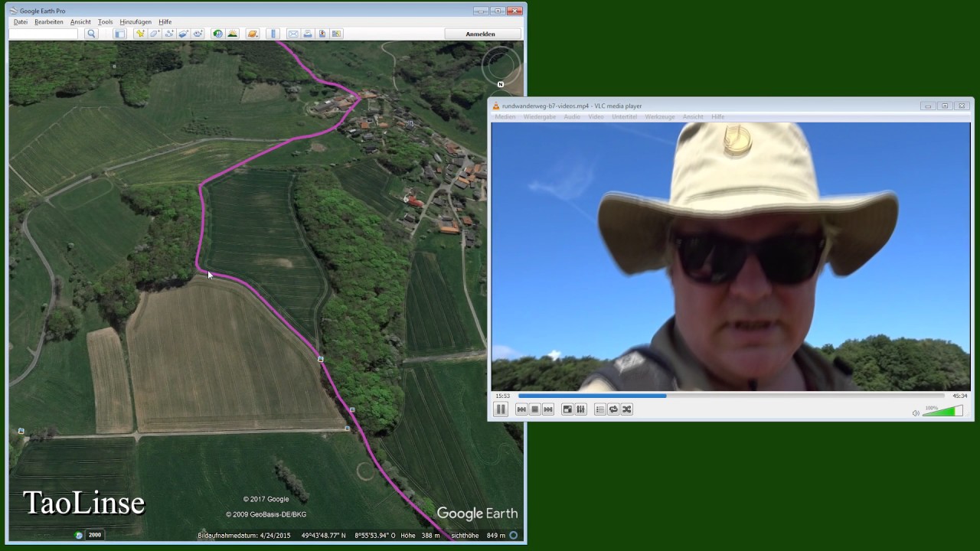Image resolution: width=980 pixels, height=551 pixels.
Task: Open the ruler measuring tool
Action: 273,34
